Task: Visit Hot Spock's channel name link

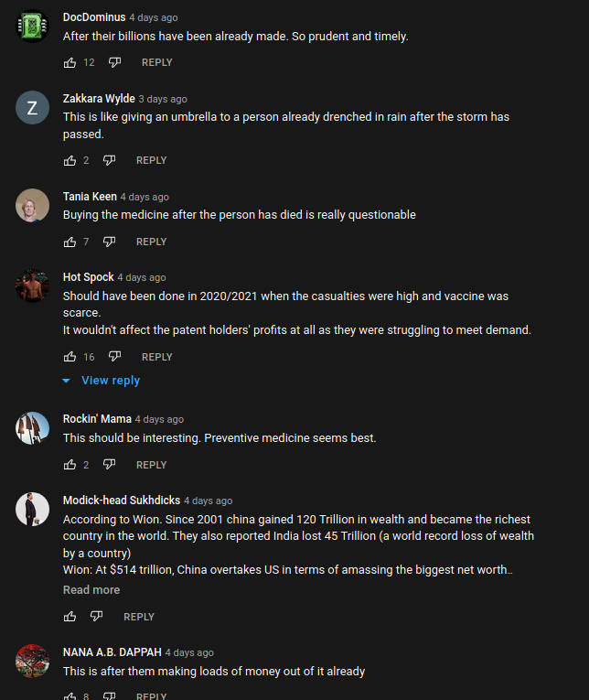Action: coord(88,277)
